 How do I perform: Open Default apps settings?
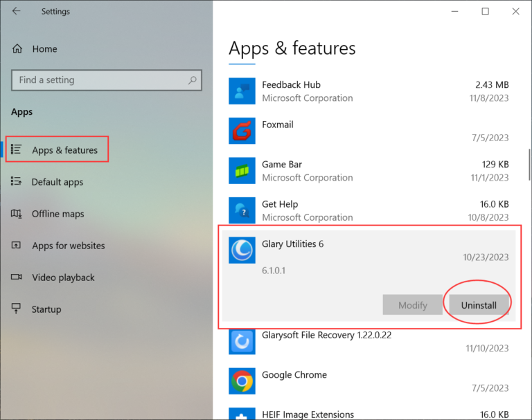[x=57, y=182]
